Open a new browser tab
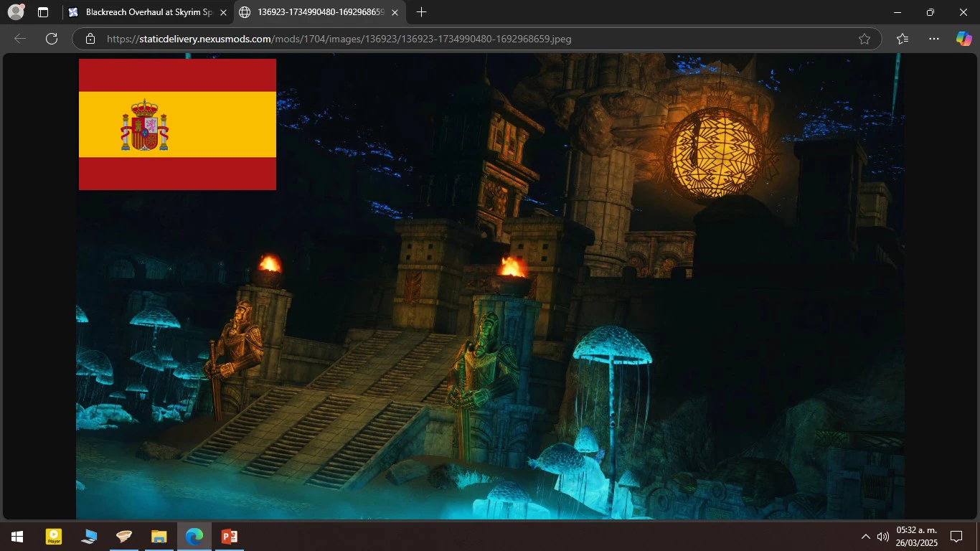 421,12
